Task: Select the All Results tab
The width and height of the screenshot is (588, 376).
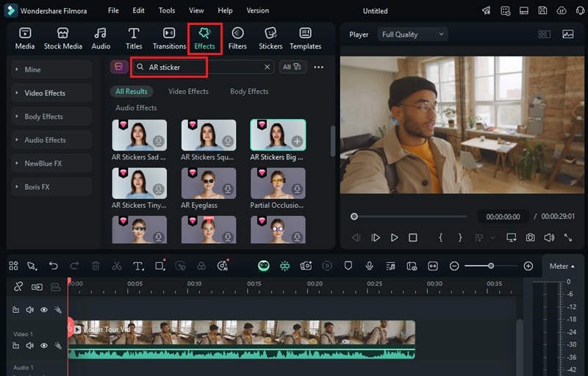Action: point(132,91)
